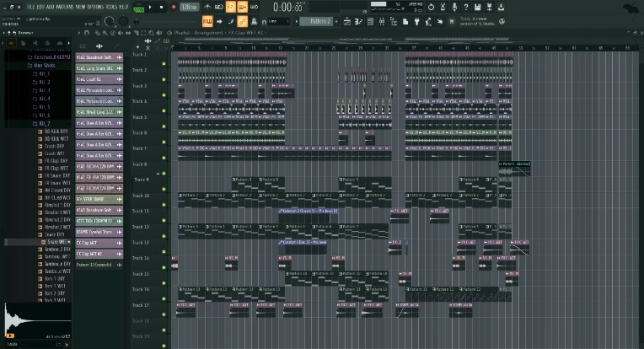
Task: Open the Kit_3 folder in browser
Action: point(44,91)
